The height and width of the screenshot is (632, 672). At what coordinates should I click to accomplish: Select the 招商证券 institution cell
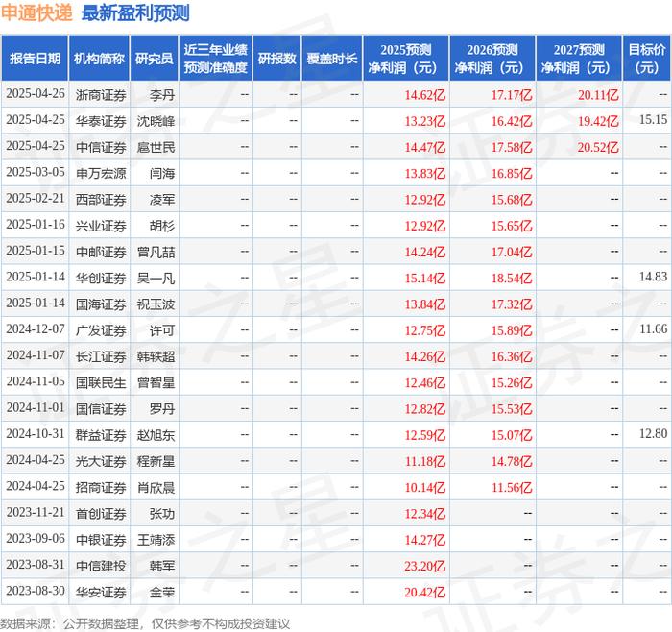101,487
